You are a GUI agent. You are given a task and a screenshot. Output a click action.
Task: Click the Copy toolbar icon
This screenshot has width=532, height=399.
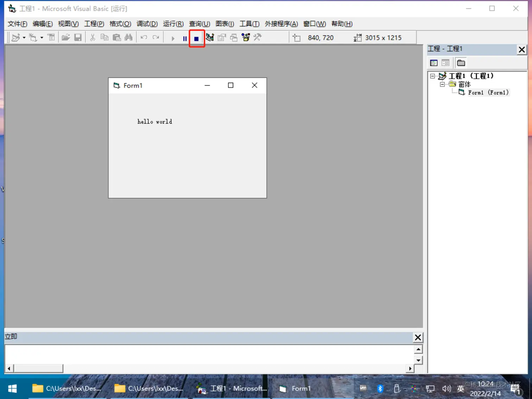tap(104, 37)
